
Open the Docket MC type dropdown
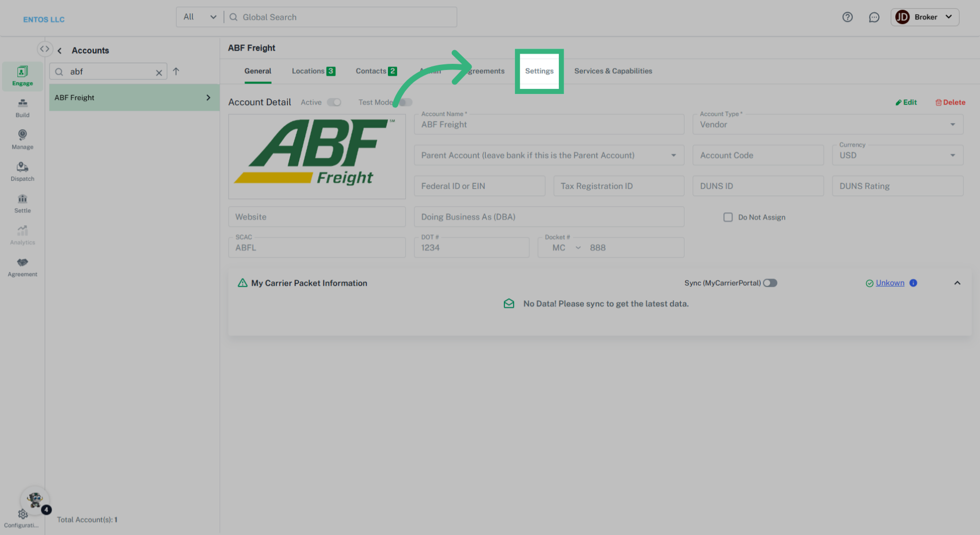click(x=566, y=248)
